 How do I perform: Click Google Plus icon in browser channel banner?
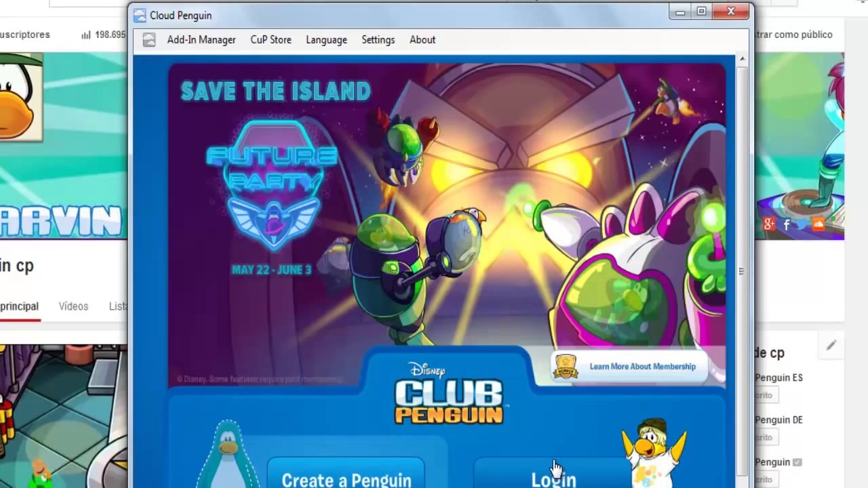click(x=769, y=224)
